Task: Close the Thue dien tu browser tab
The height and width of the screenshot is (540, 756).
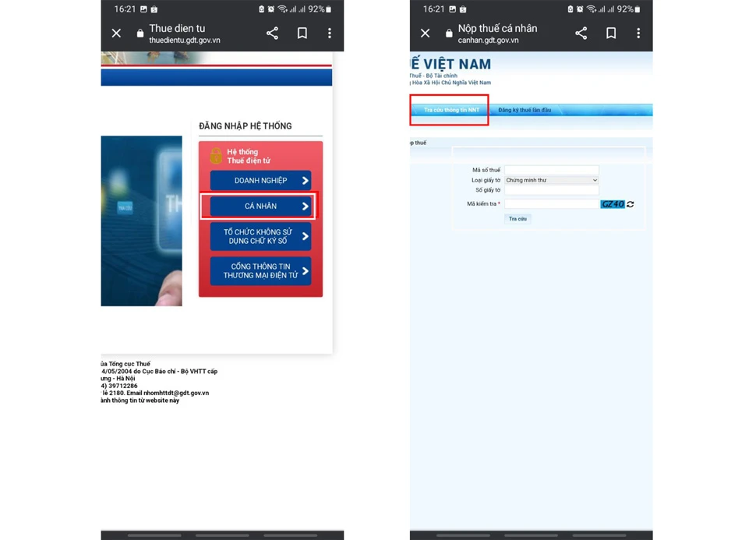Action: coord(116,34)
